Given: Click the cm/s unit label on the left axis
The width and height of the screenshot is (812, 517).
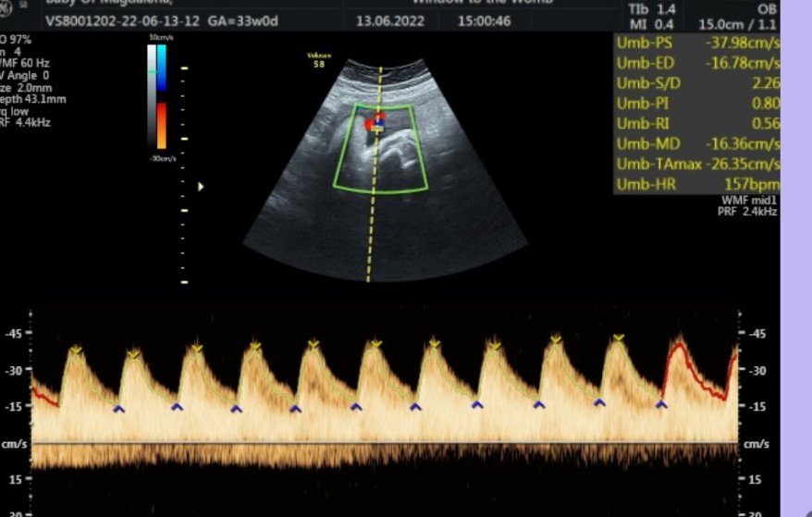Looking at the screenshot, I should click(14, 444).
